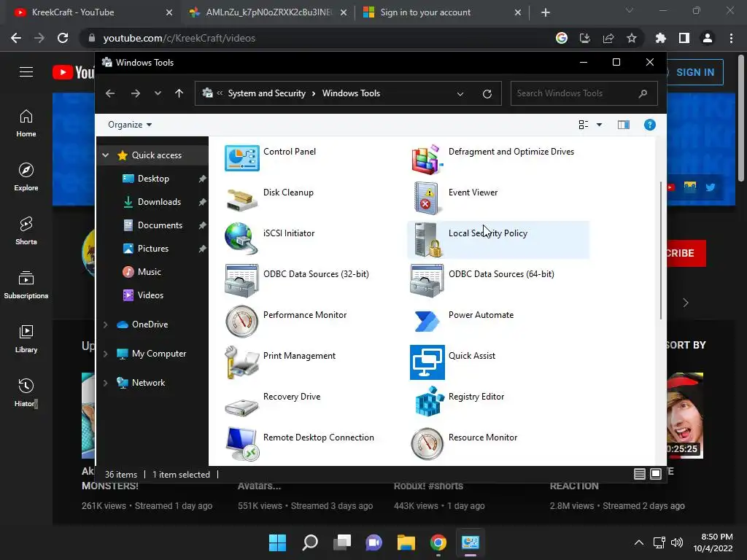The image size is (747, 560).
Task: Click the blue Help question mark icon
Action: tap(649, 125)
